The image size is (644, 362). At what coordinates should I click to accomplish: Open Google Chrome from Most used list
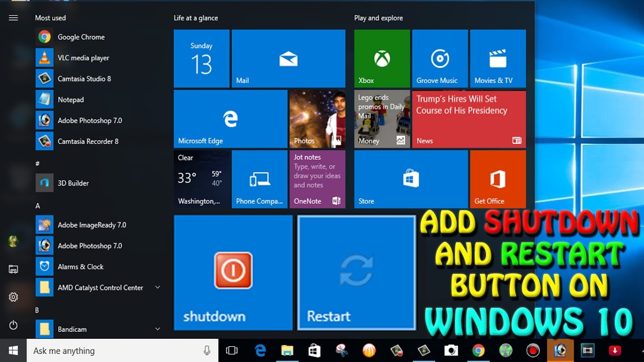click(80, 37)
